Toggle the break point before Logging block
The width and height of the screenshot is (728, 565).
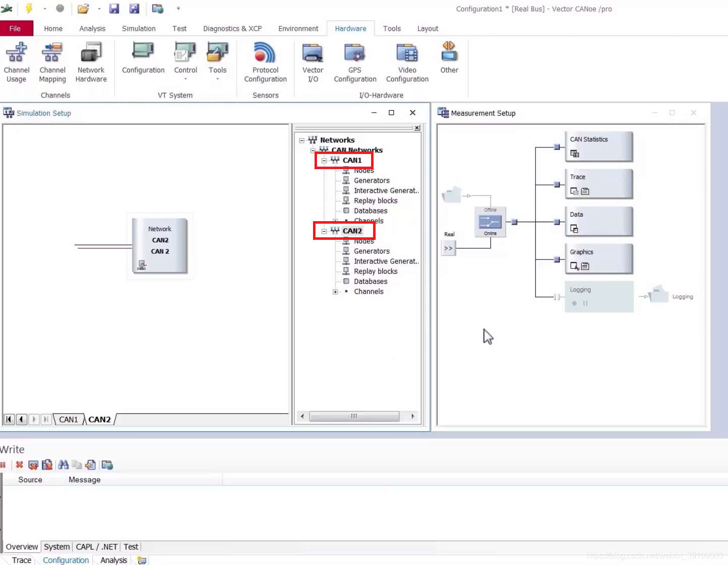click(557, 297)
